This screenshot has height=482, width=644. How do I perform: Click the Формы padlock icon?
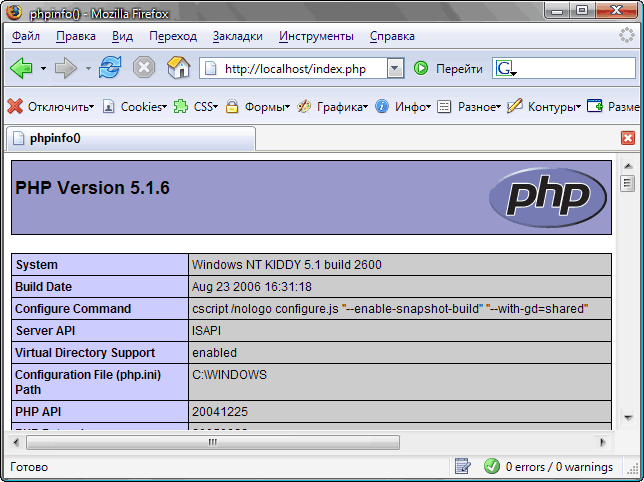[232, 106]
